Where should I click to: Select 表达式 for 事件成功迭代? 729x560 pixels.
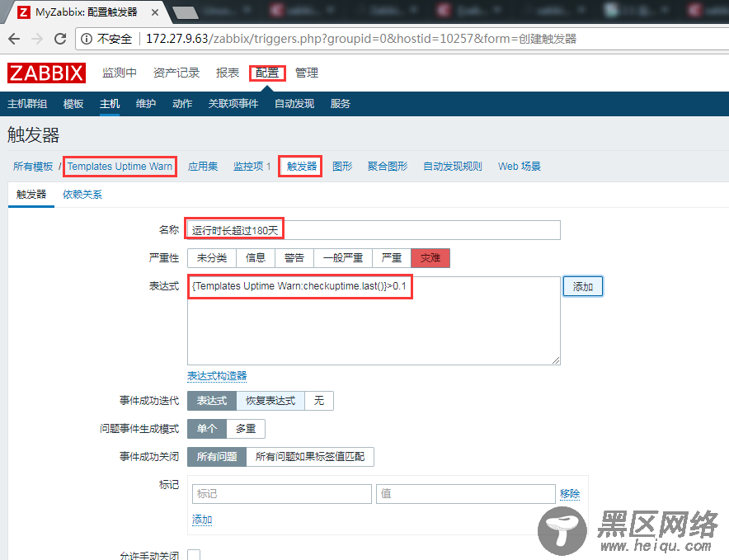[x=212, y=401]
